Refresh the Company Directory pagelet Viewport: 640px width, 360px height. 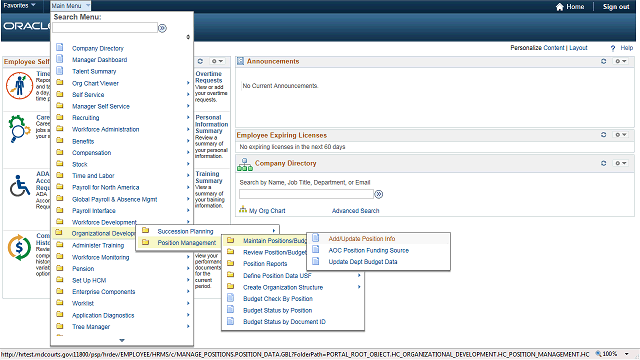[x=604, y=163]
